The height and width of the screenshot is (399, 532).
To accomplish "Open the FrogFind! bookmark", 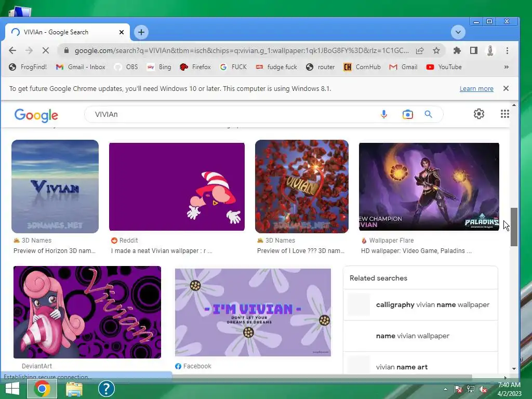I will 28,67.
